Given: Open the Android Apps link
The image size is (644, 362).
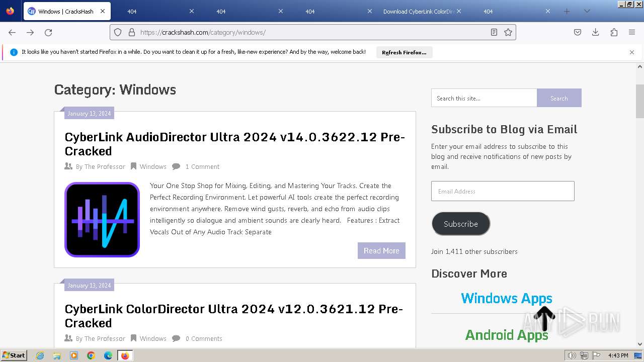Looking at the screenshot, I should click(x=507, y=335).
